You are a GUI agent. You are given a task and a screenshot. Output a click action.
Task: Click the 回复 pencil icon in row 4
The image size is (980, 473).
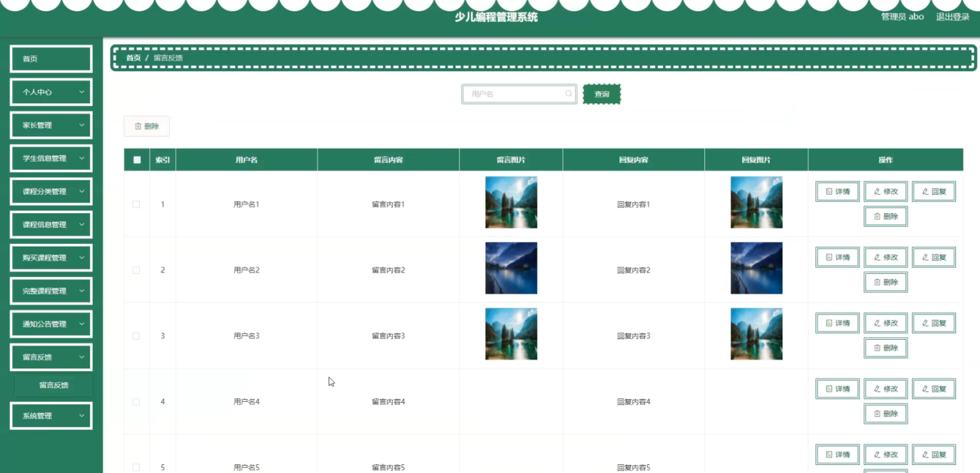click(925, 389)
